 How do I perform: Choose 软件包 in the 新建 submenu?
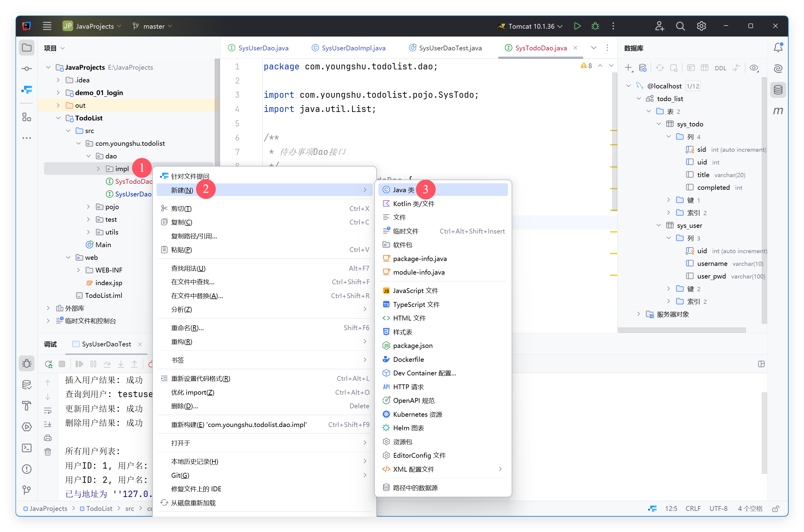[x=443, y=245]
